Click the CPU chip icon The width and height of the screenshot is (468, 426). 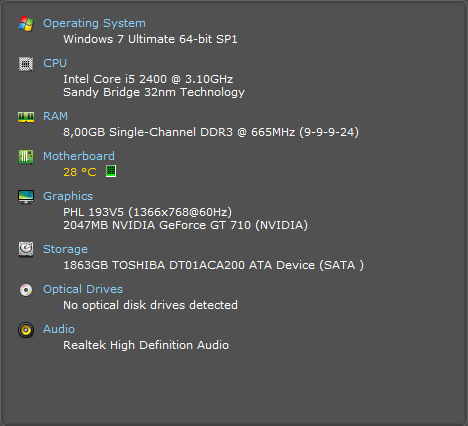click(x=26, y=64)
